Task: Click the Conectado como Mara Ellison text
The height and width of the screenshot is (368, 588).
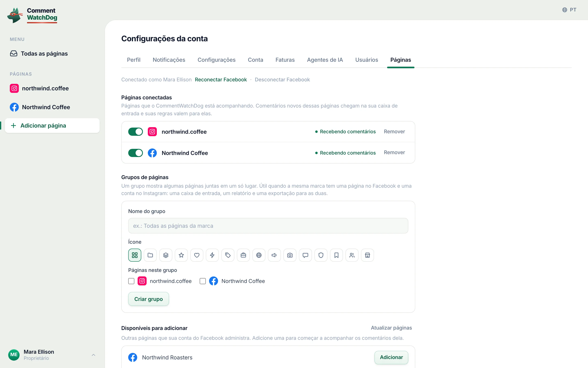Action: point(156,80)
